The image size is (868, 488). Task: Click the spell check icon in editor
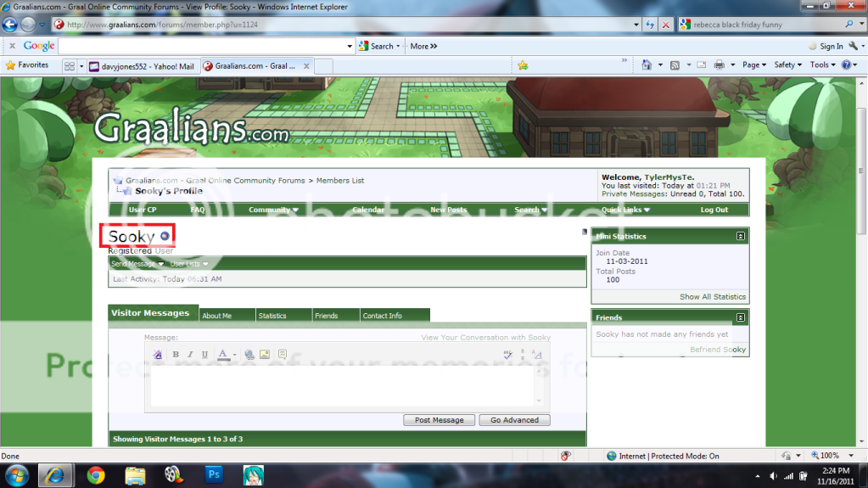click(x=508, y=355)
